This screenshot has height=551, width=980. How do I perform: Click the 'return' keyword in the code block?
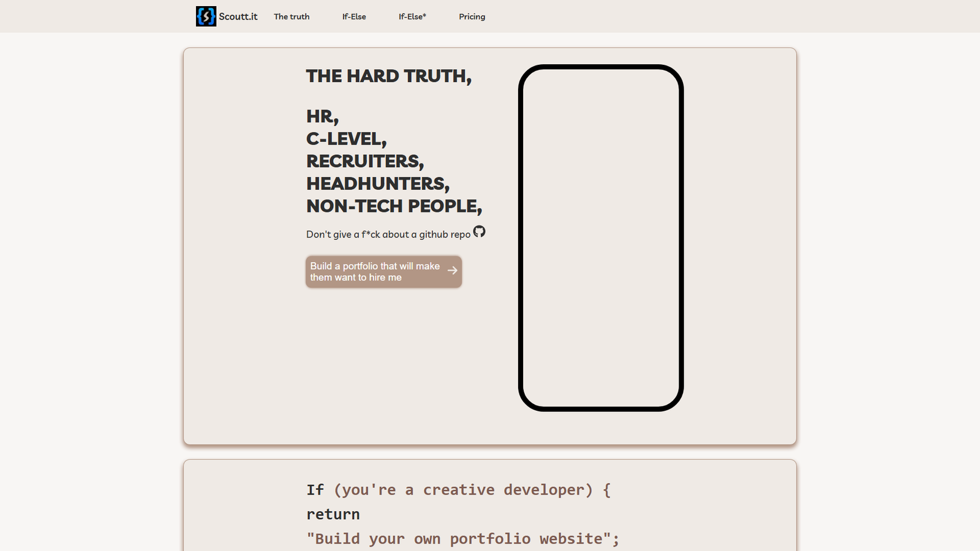[333, 514]
